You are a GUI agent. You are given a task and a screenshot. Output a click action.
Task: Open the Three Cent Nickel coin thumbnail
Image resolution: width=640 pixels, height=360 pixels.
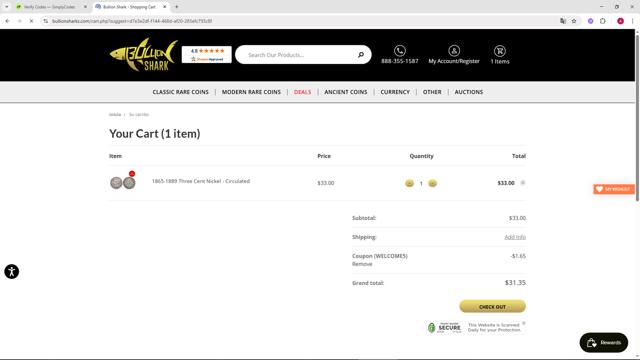(x=123, y=181)
